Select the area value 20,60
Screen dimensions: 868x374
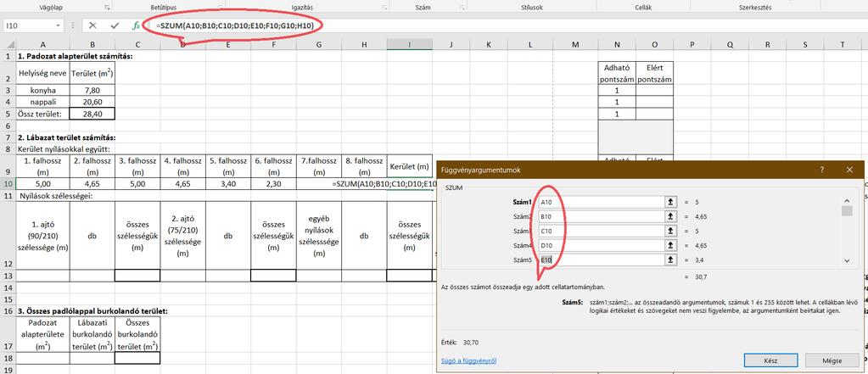coord(92,102)
